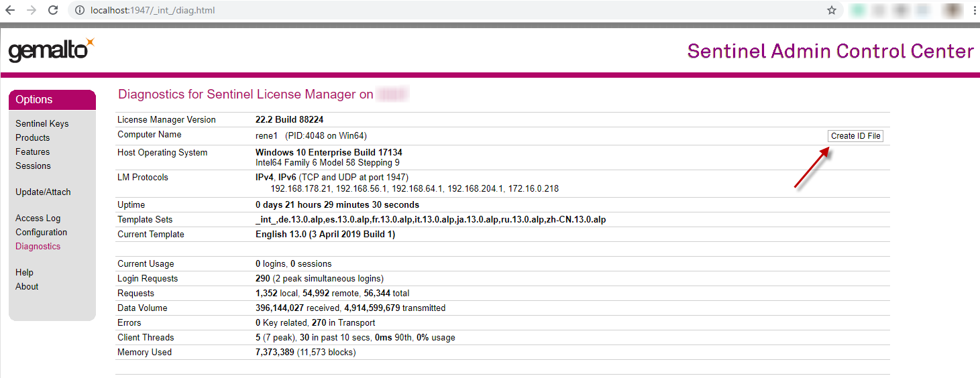Screen dimensions: 980x378
Task: Bookmark this page with the star icon
Action: [832, 11]
